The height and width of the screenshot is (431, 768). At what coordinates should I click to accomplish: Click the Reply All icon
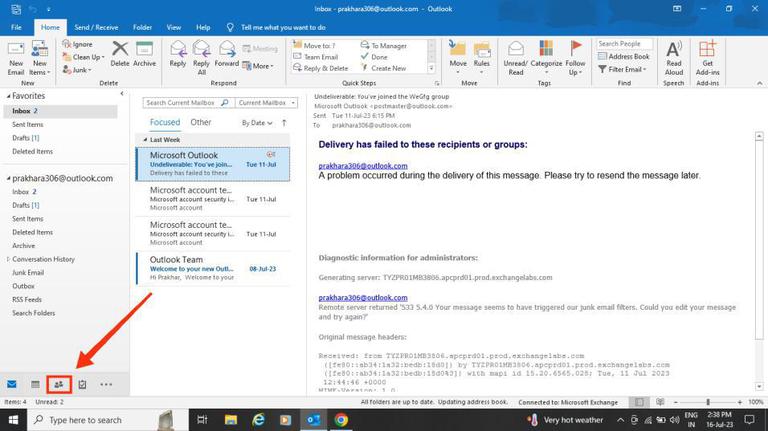tap(201, 58)
